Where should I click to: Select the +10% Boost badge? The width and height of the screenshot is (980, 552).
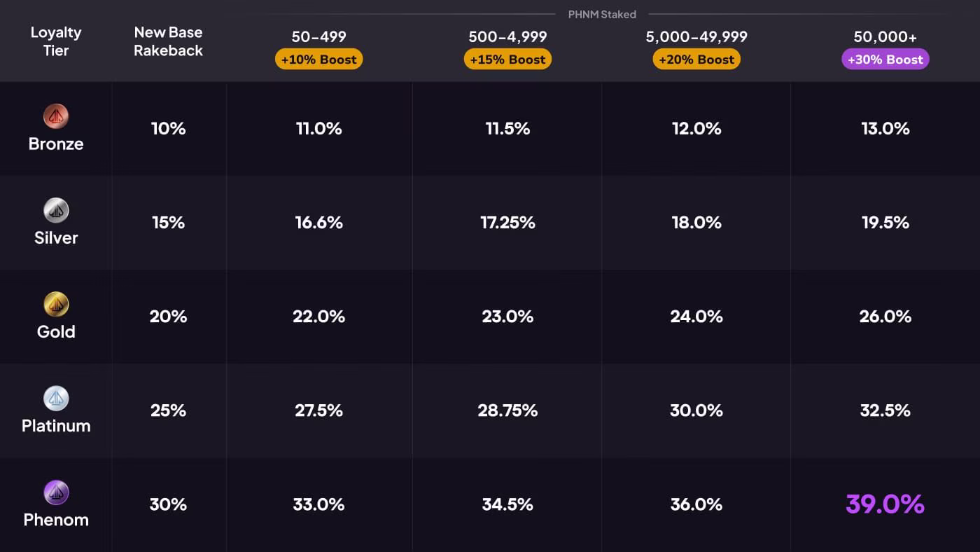click(x=318, y=59)
